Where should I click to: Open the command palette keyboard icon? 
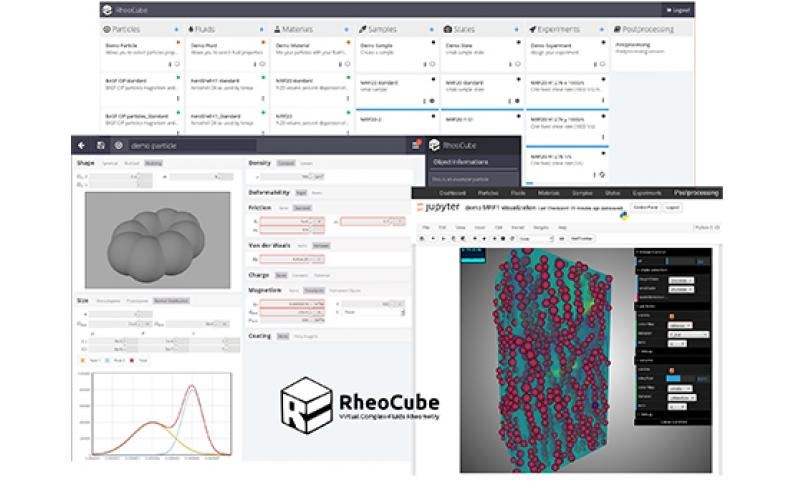click(561, 238)
